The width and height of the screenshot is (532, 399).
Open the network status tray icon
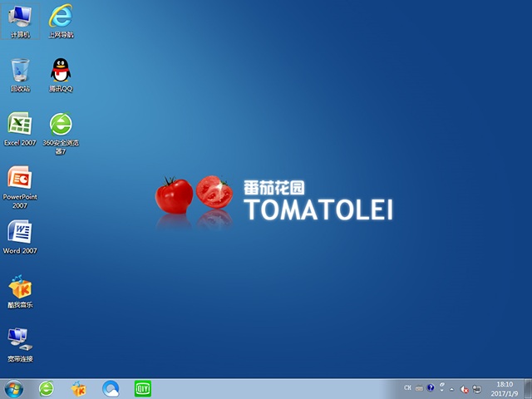(475, 388)
